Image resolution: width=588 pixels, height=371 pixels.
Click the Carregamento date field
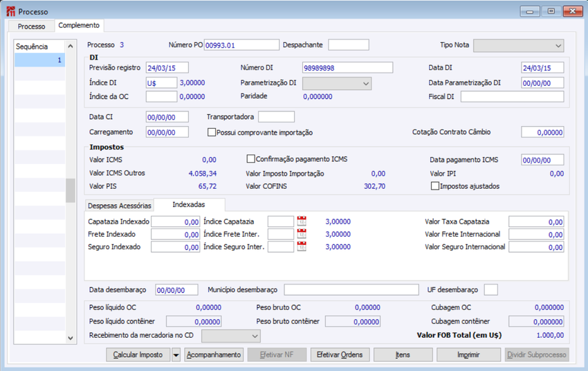[x=167, y=132]
